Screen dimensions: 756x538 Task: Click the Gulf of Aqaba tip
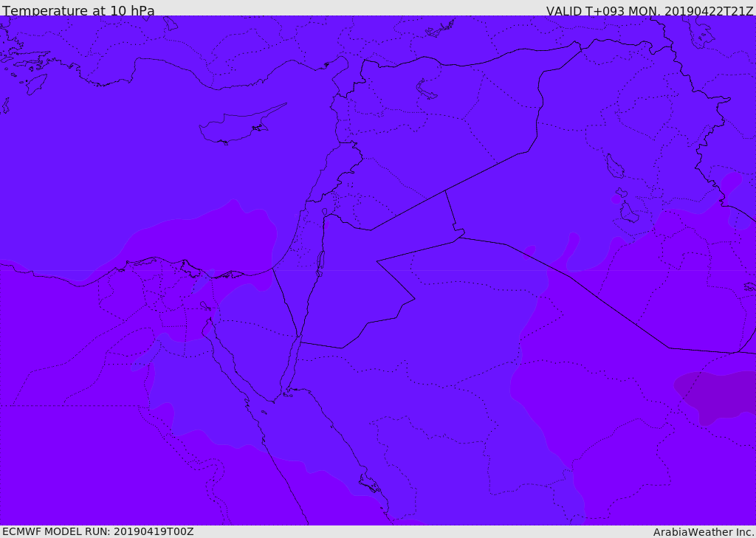coord(299,337)
